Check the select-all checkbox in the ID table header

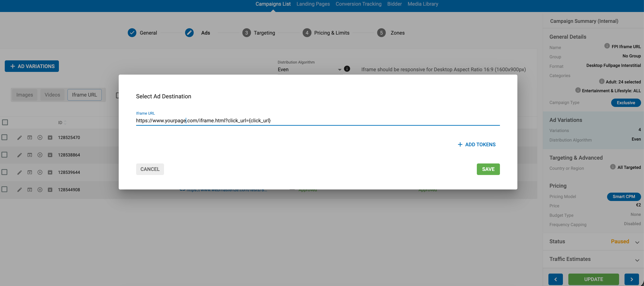coord(5,122)
